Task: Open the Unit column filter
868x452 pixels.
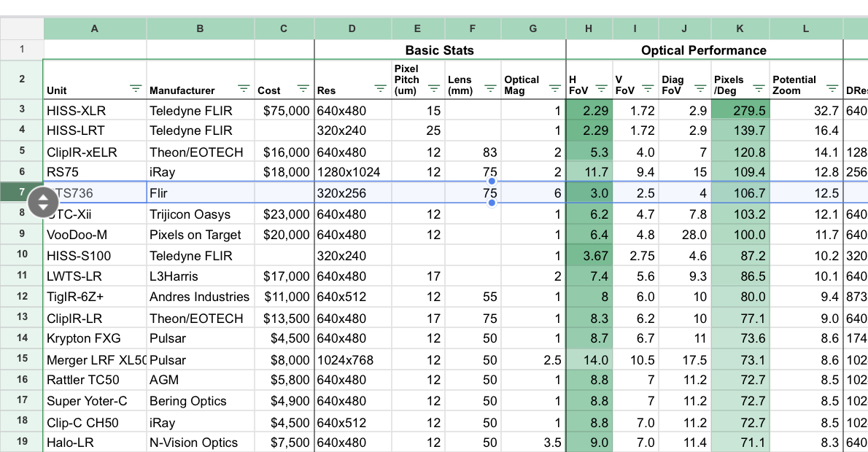Action: (136, 88)
